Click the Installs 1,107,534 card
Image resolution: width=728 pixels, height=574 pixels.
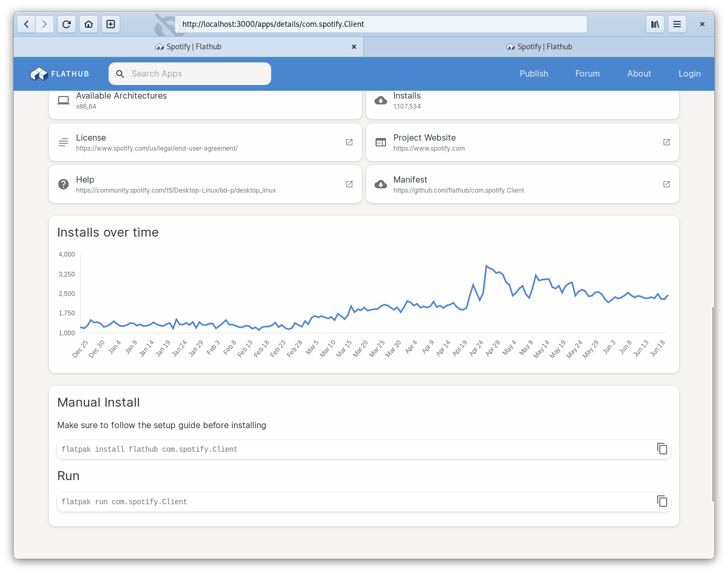click(x=522, y=104)
